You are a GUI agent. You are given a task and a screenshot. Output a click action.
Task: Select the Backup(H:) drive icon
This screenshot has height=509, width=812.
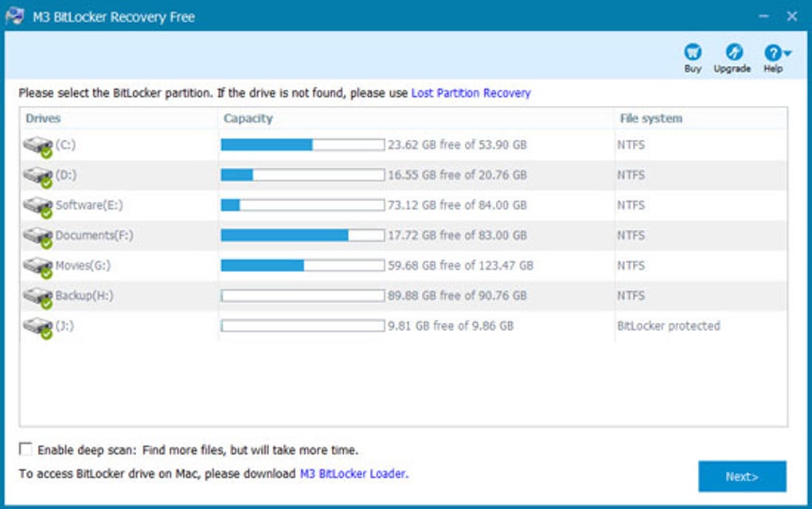pos(38,297)
